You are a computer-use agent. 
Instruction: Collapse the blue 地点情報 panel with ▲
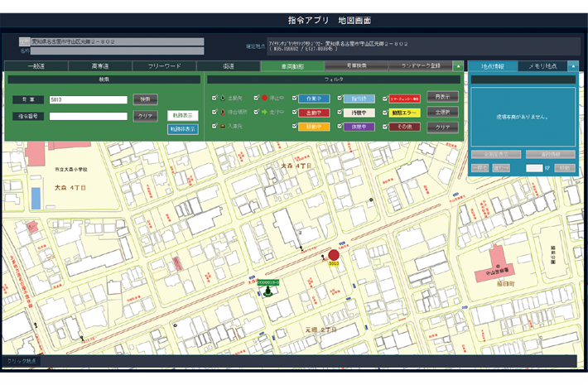click(573, 66)
